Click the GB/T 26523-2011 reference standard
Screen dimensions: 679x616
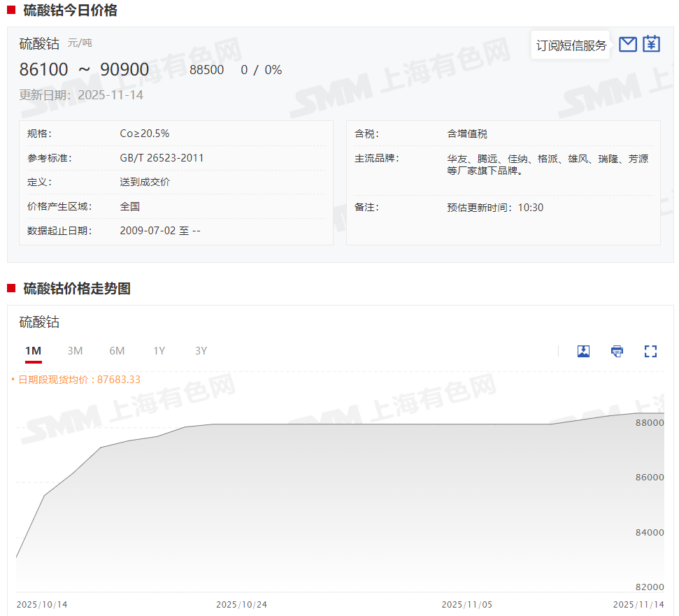[x=162, y=158]
